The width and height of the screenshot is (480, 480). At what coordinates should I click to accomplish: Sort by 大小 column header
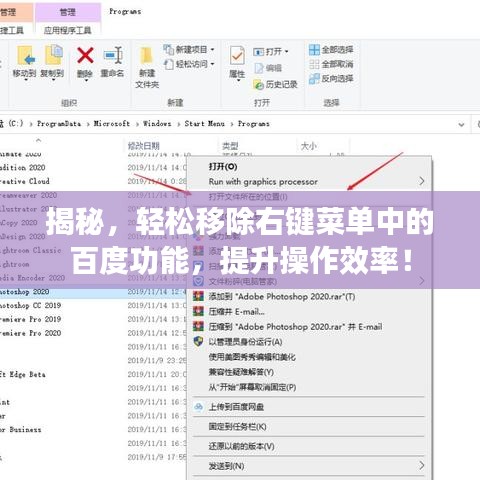coord(308,146)
